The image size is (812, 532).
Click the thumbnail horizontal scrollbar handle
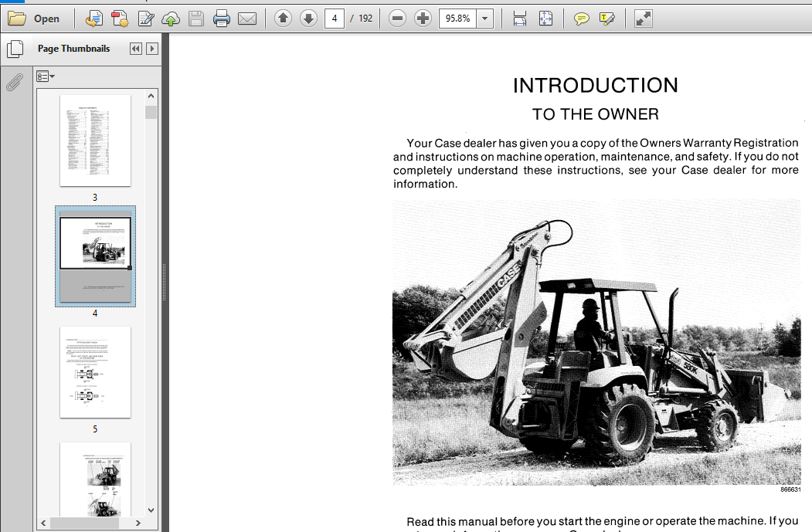click(x=84, y=524)
